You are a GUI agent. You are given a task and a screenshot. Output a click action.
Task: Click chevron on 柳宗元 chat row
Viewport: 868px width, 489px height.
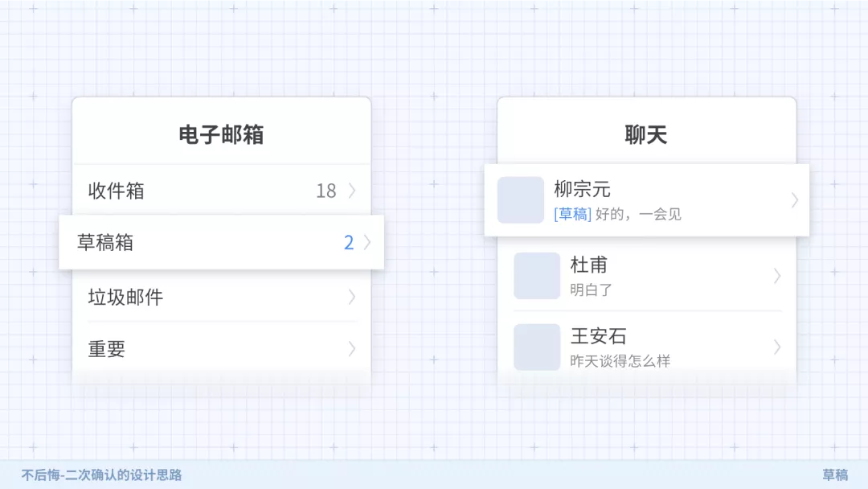pos(794,200)
